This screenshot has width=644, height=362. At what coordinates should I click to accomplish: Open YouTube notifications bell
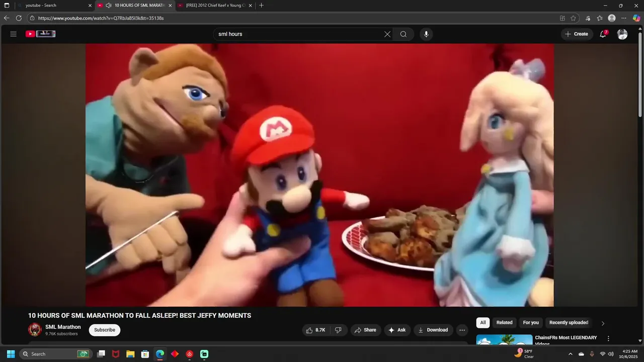[603, 34]
